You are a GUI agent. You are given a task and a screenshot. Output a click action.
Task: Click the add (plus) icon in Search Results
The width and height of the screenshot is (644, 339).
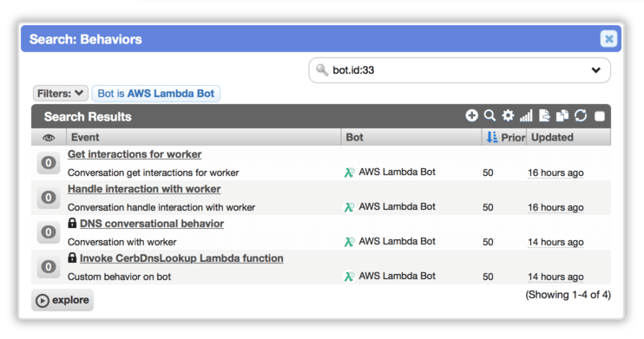click(x=471, y=115)
